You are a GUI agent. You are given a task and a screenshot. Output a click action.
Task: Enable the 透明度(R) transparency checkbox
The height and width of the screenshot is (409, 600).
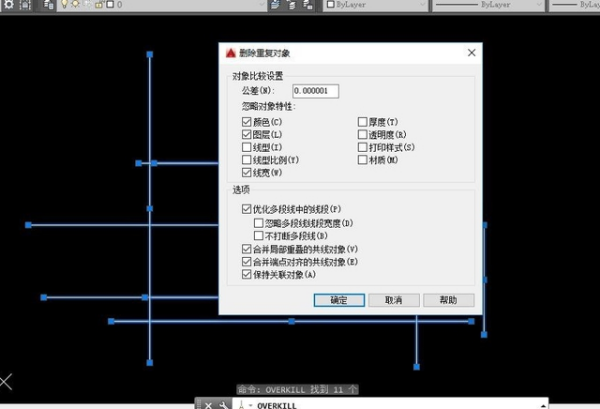coord(362,135)
